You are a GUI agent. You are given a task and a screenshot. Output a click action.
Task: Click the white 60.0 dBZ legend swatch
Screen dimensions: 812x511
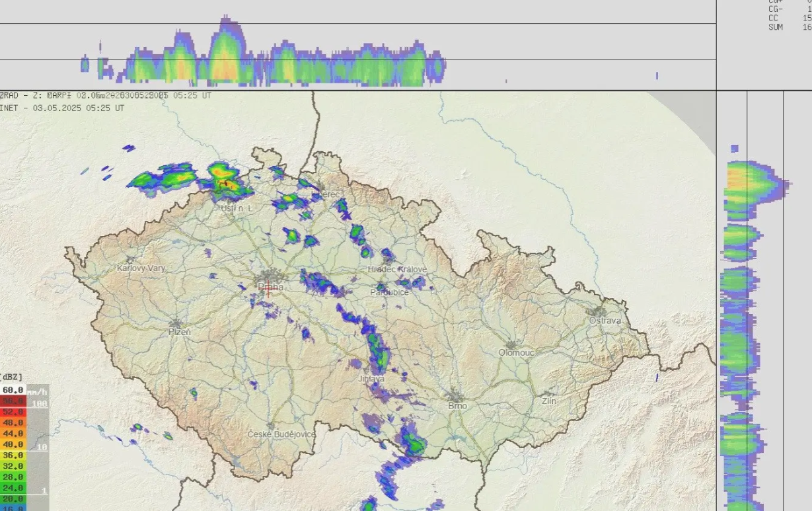(x=13, y=390)
